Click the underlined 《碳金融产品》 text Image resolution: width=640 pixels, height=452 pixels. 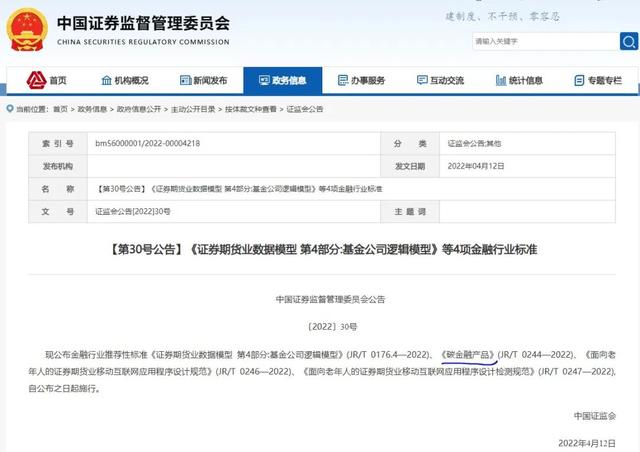point(469,354)
